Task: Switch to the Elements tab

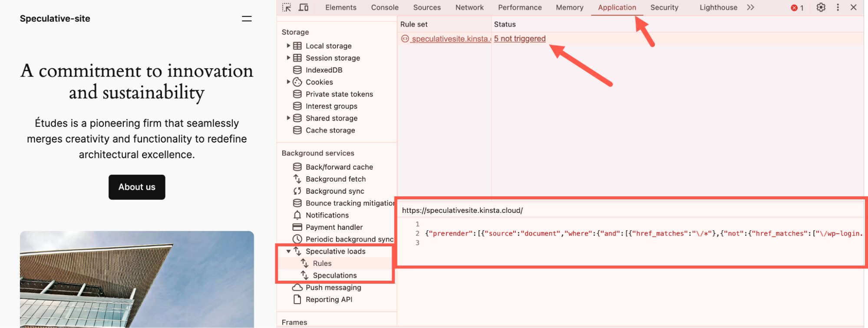Action: pos(341,7)
